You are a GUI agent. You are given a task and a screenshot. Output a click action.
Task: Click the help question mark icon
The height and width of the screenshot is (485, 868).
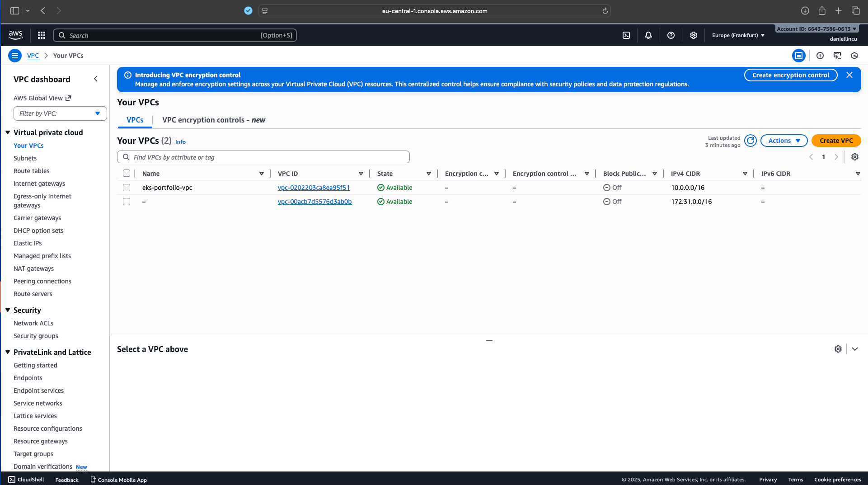click(x=671, y=35)
